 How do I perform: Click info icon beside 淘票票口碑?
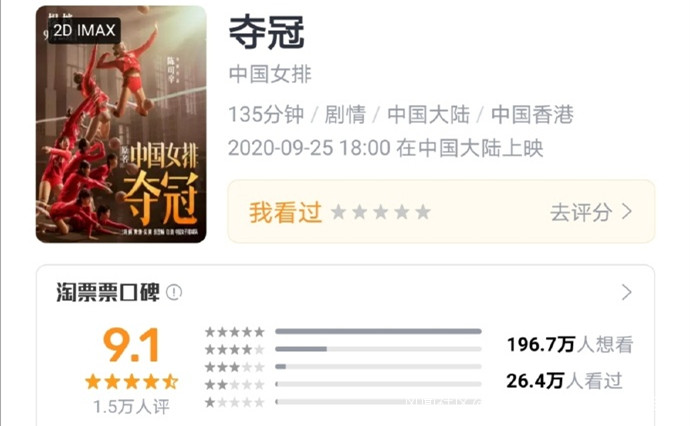click(x=174, y=292)
